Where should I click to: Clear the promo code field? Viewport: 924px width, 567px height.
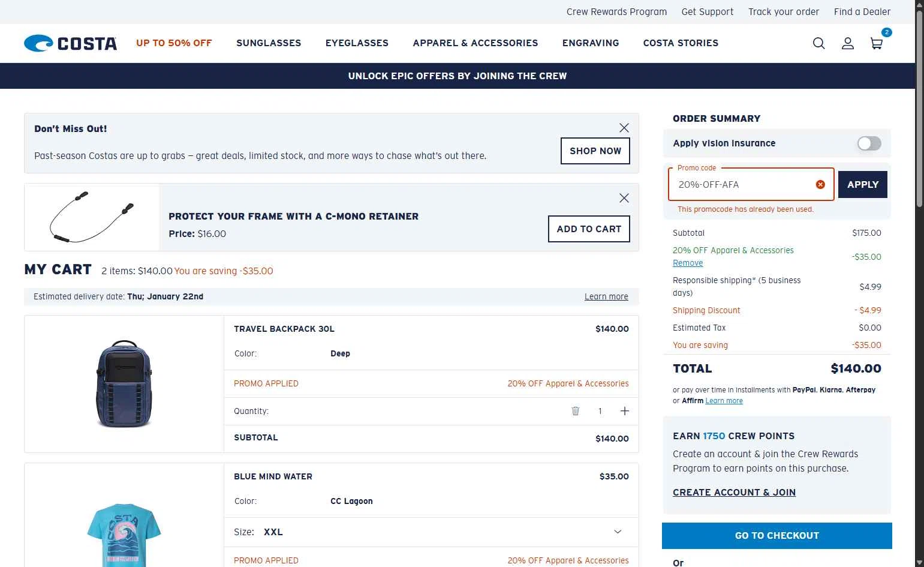click(820, 184)
